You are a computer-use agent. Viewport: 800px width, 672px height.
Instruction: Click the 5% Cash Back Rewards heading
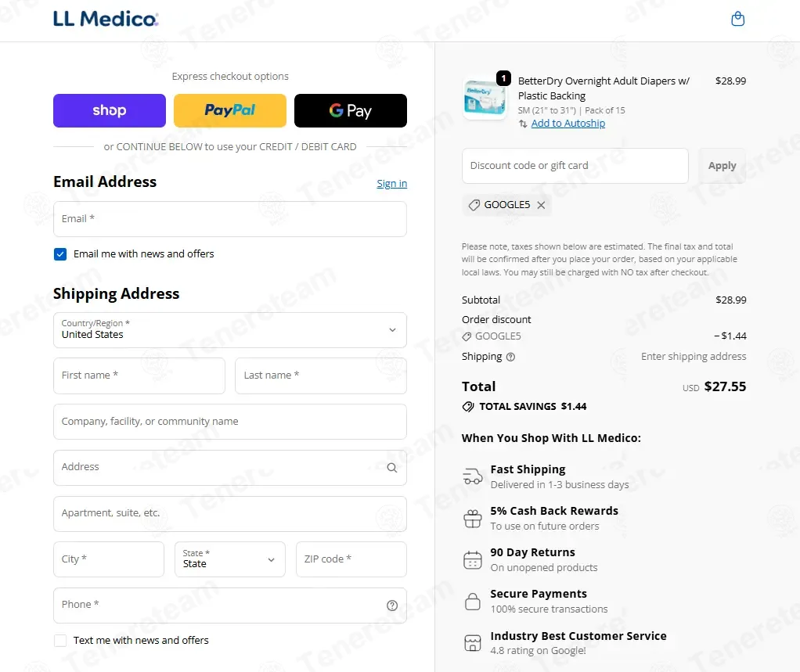pos(554,511)
